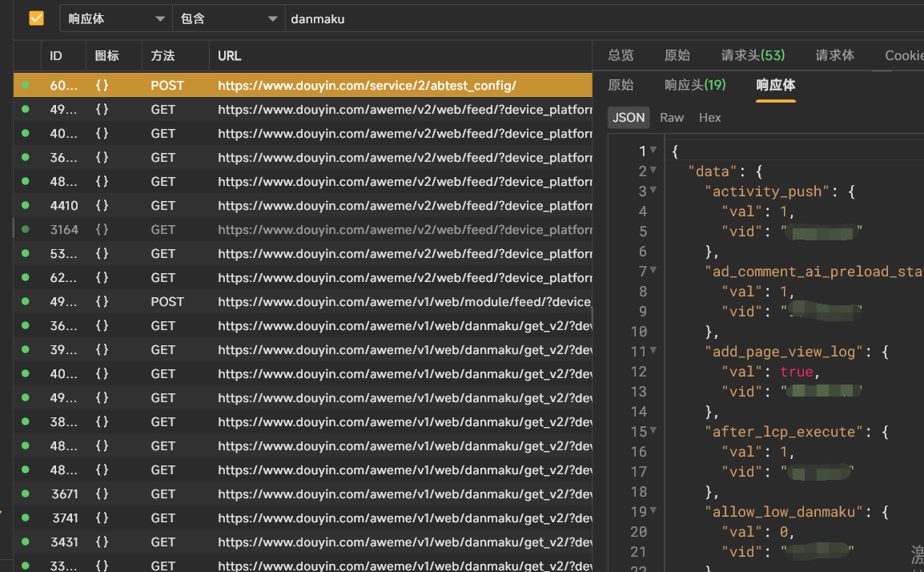
Task: Select the 响应体 tab
Action: (776, 85)
